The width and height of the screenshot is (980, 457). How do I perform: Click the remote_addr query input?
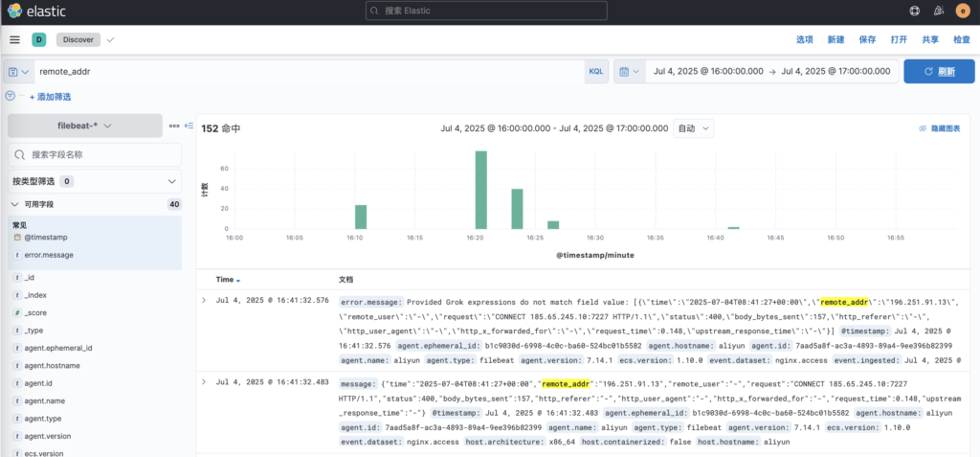pyautogui.click(x=309, y=71)
